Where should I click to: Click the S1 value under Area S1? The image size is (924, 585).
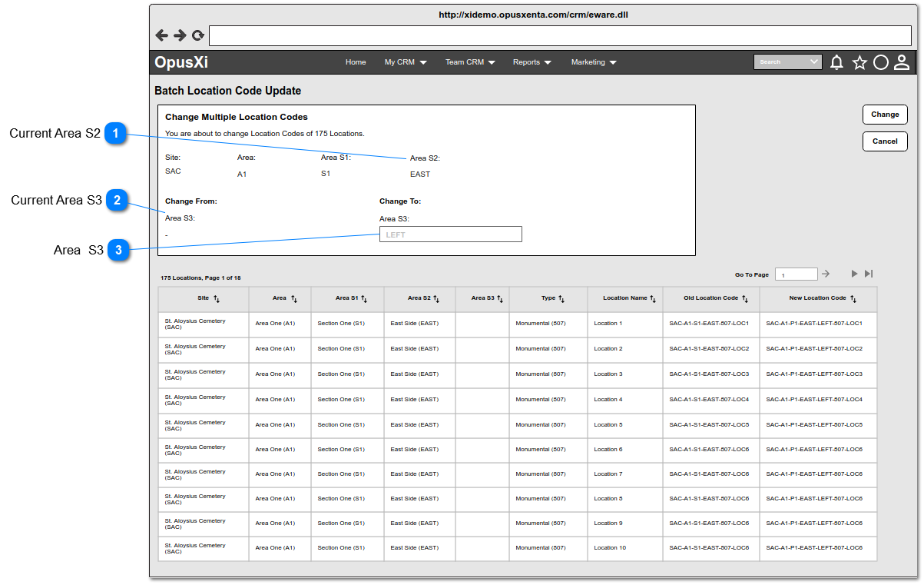326,174
